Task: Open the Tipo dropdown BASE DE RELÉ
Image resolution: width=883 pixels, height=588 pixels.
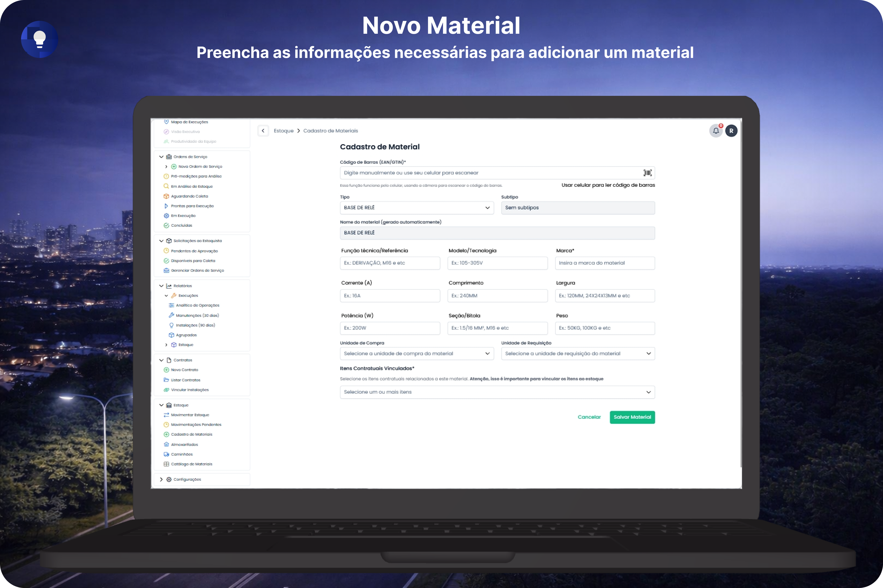Action: tap(417, 208)
